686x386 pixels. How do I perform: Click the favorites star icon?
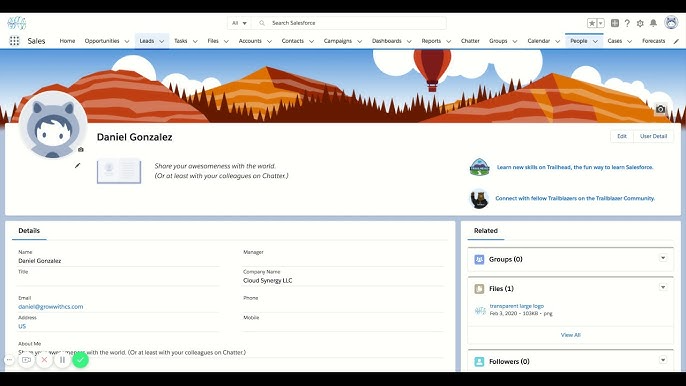tap(592, 23)
